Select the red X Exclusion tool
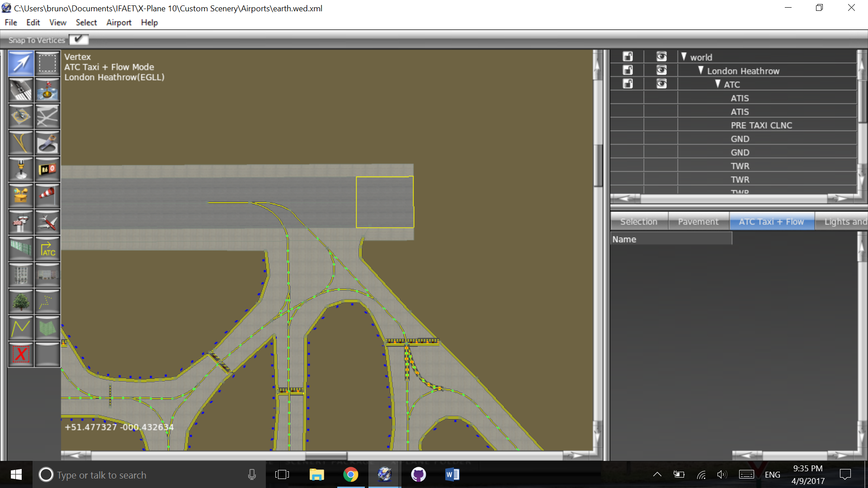Image resolution: width=868 pixels, height=488 pixels. 21,354
